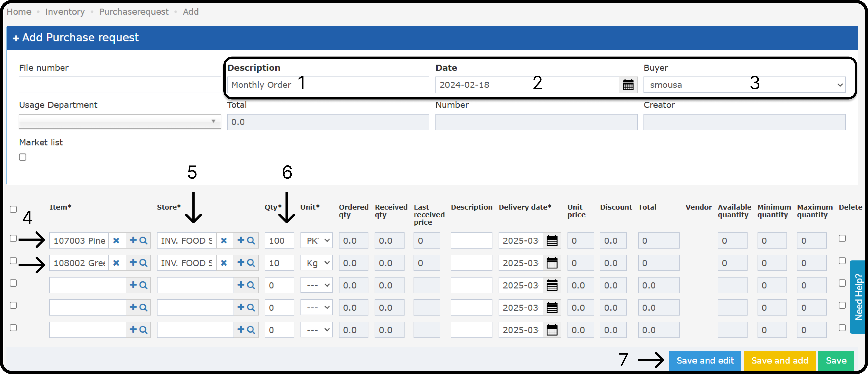Viewport: 868px width, 374px height.
Task: Select the row checkbox for item 107003 Pine
Action: click(x=13, y=238)
